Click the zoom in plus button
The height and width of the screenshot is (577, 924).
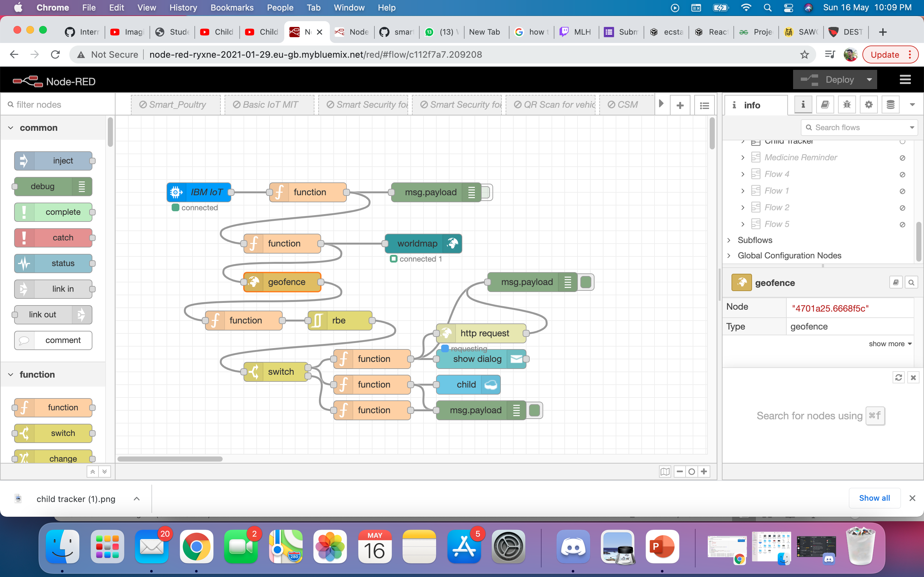click(704, 472)
